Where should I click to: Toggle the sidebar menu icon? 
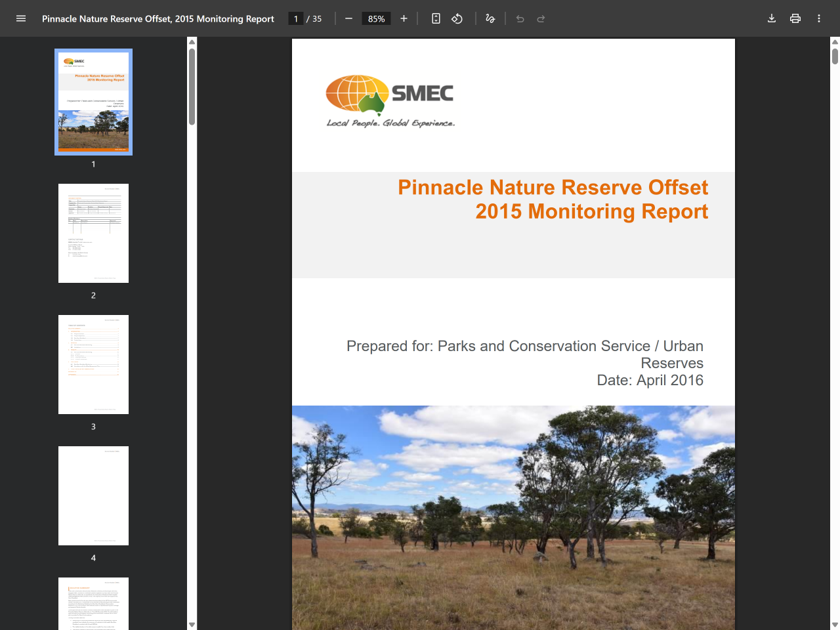click(x=21, y=18)
